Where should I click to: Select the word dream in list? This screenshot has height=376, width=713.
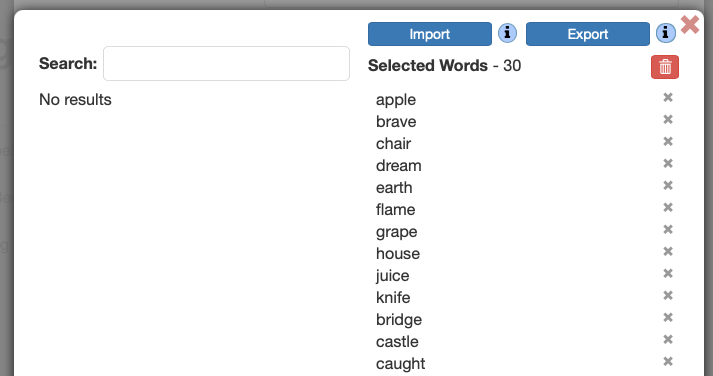point(398,165)
